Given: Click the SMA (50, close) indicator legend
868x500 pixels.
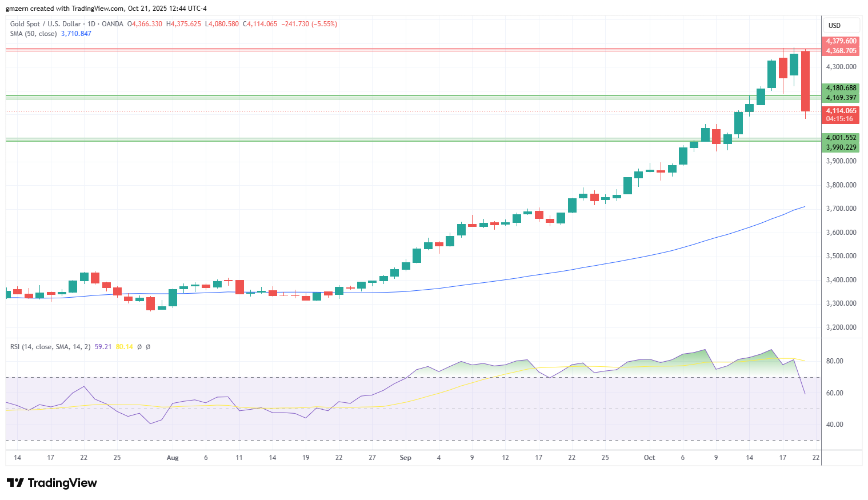Looking at the screenshot, I should (x=33, y=34).
